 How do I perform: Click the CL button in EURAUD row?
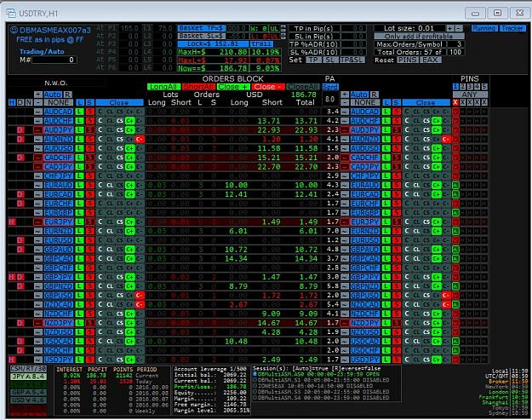[110, 185]
